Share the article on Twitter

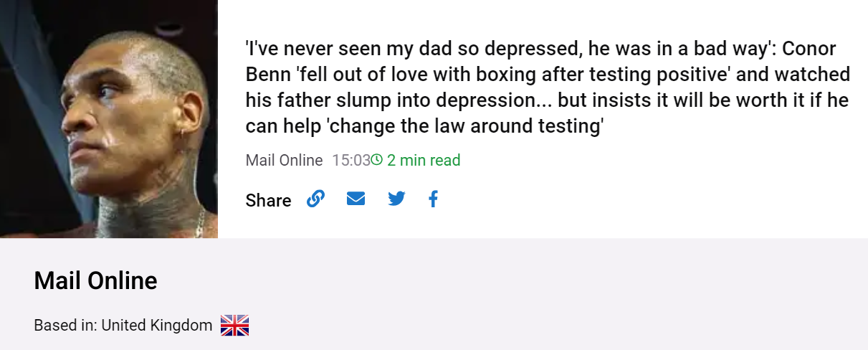[396, 199]
